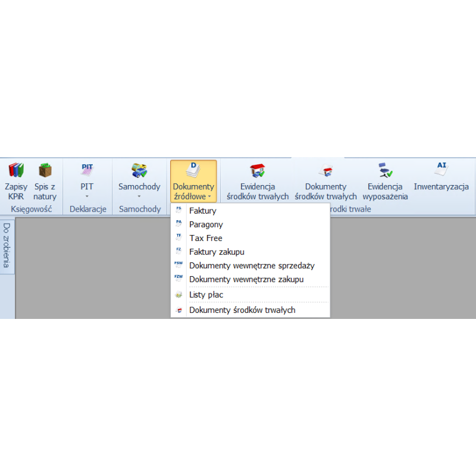Open PIT declarations icon
The image size is (476, 476).
pyautogui.click(x=87, y=171)
